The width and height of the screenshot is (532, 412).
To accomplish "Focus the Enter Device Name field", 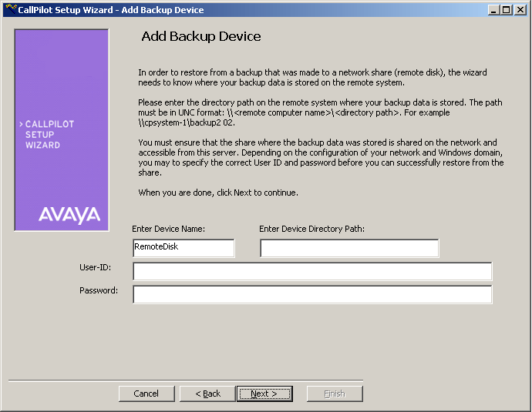I will tap(184, 248).
